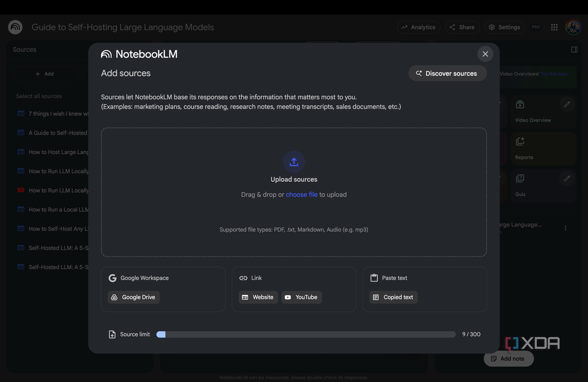This screenshot has height=382, width=588.
Task: Click the Sources panel heading
Action: (24, 49)
